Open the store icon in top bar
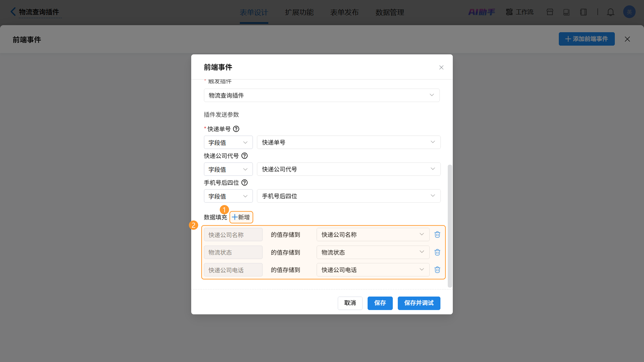Screen dimensions: 644x362 point(550,12)
